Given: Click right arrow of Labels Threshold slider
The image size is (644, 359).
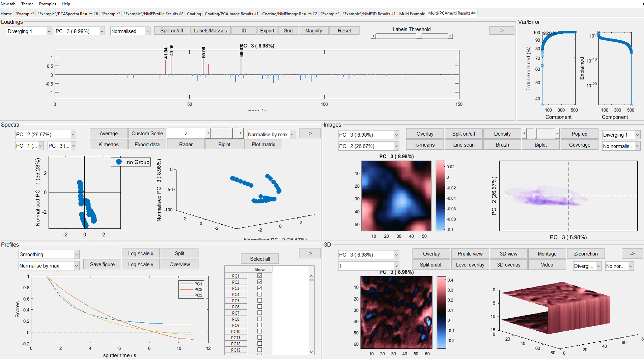Looking at the screenshot, I should click(x=450, y=36).
